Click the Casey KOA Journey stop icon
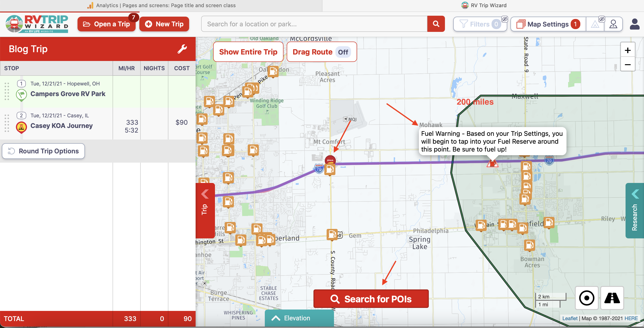 tap(21, 127)
